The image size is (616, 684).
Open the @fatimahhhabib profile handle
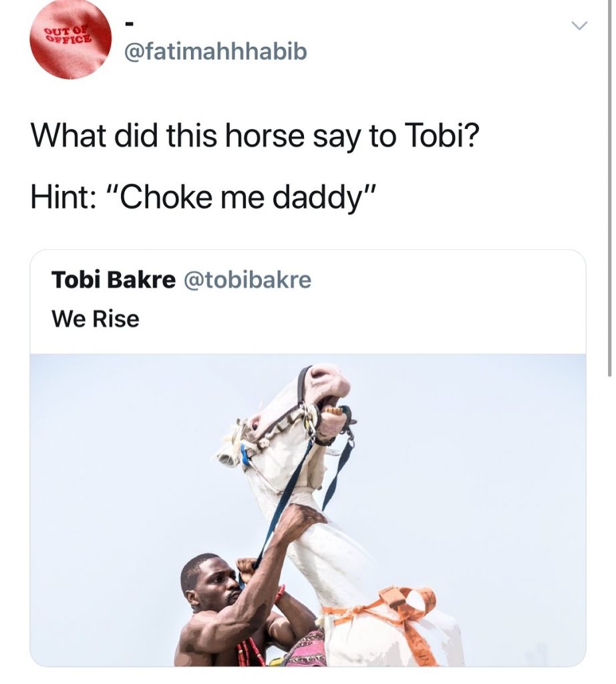[x=216, y=51]
